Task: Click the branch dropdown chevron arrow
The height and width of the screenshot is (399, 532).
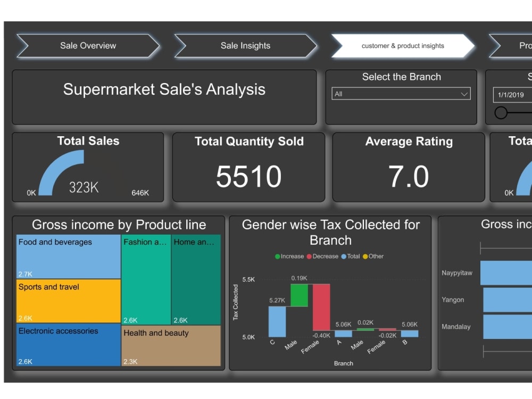Action: pyautogui.click(x=464, y=94)
